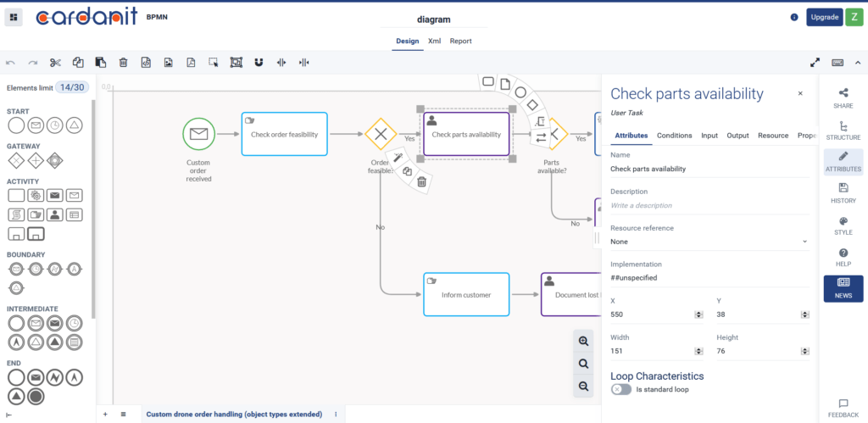Pick the intermediate timer event shape
Image resolution: width=868 pixels, height=423 pixels.
point(74,323)
